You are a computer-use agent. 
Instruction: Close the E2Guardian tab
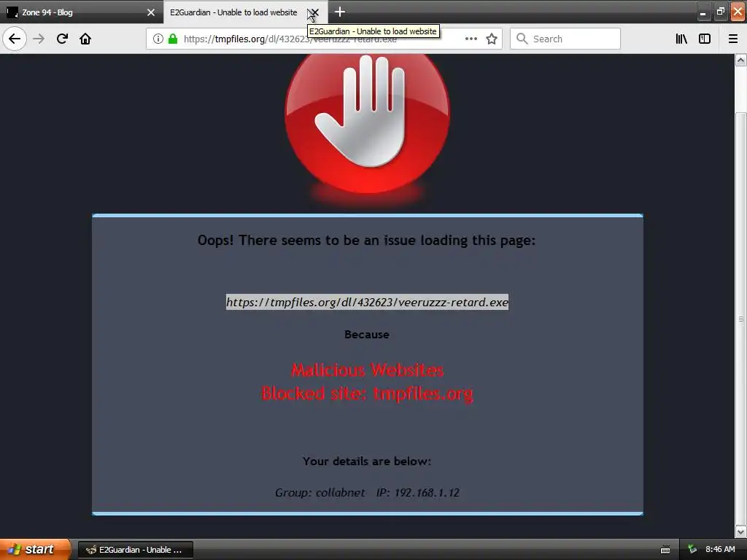pos(314,12)
